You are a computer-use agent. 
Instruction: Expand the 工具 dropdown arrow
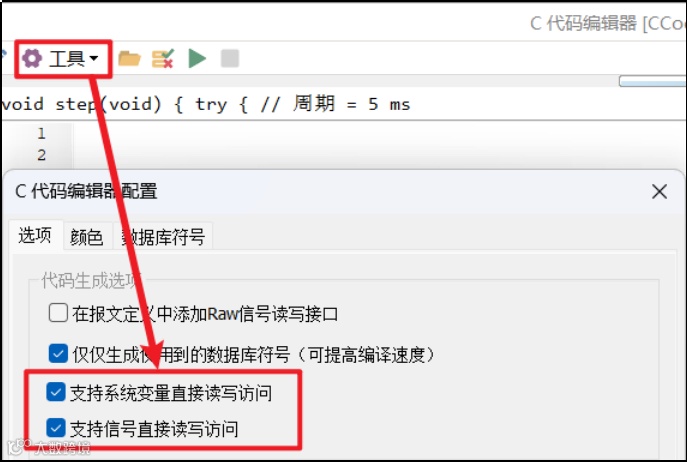(93, 58)
